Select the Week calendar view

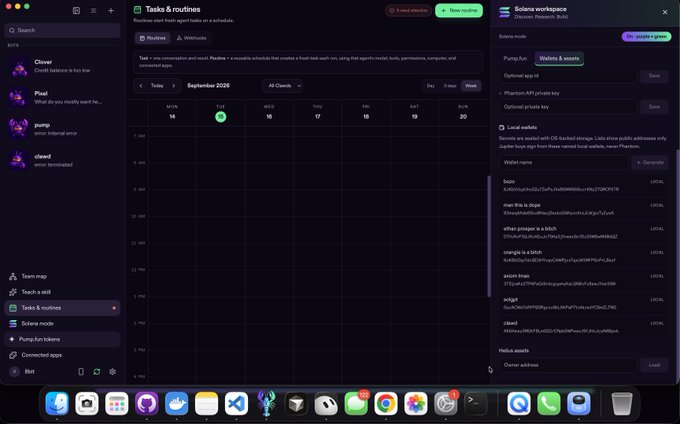click(x=471, y=86)
